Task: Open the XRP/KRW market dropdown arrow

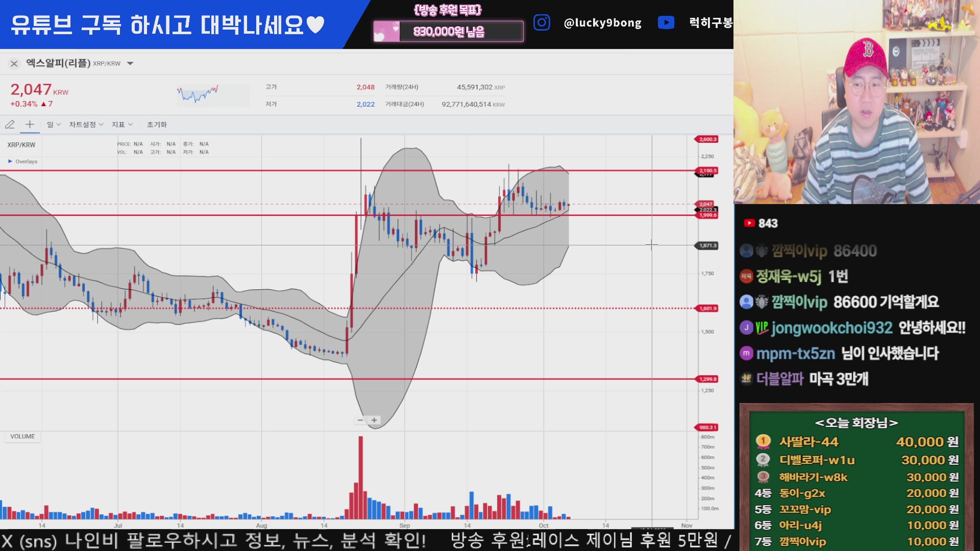Action: click(130, 64)
